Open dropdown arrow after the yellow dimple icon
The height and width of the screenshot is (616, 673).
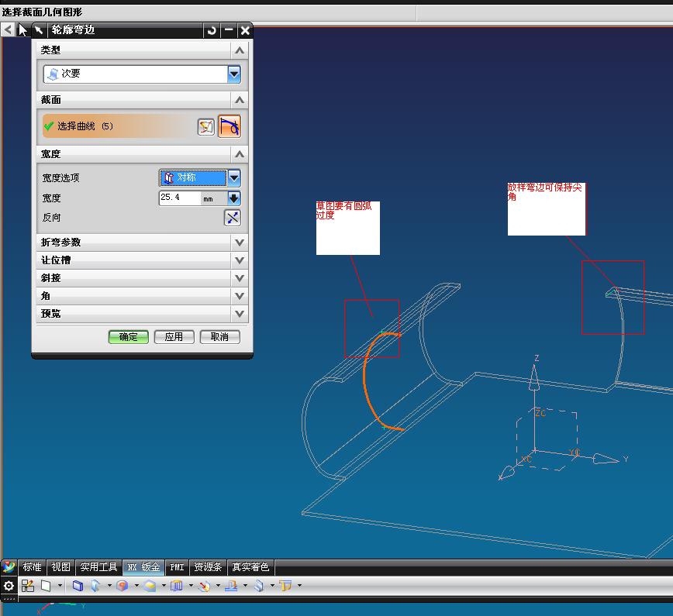[164, 585]
